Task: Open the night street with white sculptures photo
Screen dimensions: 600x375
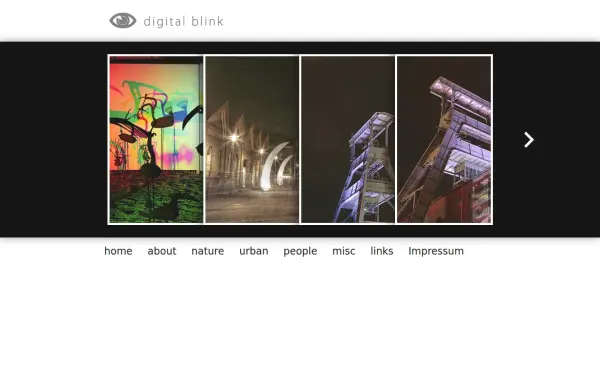Action: tap(252, 139)
